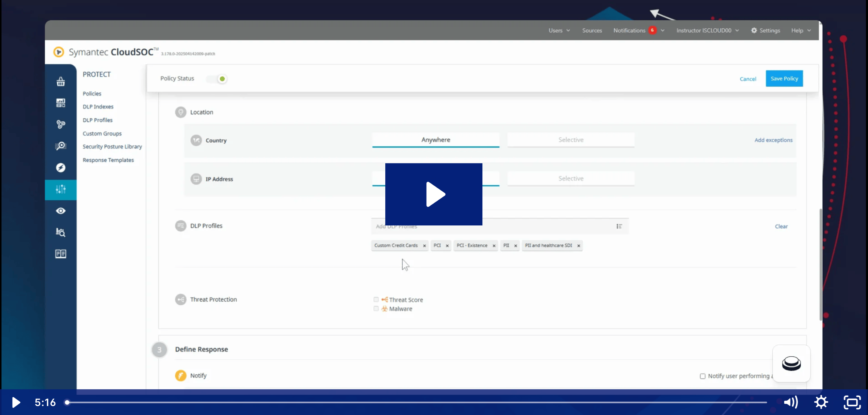
Task: Open the basket icon in the sidebar
Action: click(x=61, y=81)
